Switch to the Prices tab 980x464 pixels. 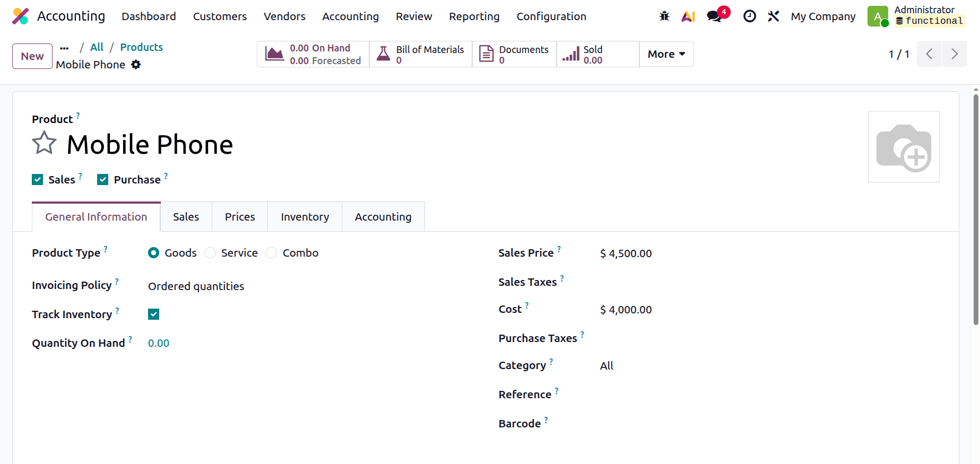click(x=240, y=217)
